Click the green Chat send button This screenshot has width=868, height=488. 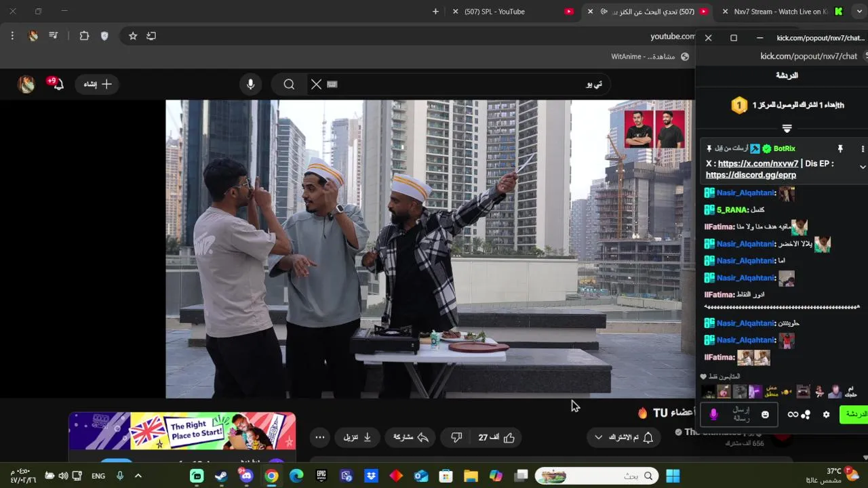click(854, 414)
